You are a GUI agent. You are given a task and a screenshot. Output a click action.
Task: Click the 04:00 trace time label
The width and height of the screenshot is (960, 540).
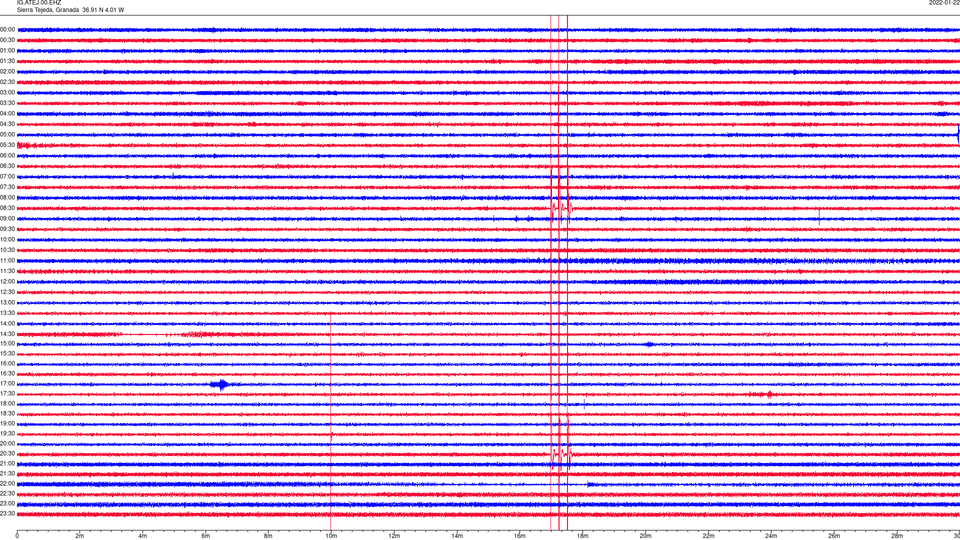(7, 113)
